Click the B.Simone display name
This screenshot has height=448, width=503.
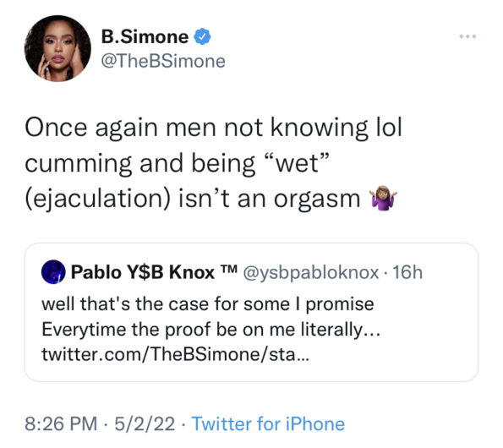pos(145,36)
